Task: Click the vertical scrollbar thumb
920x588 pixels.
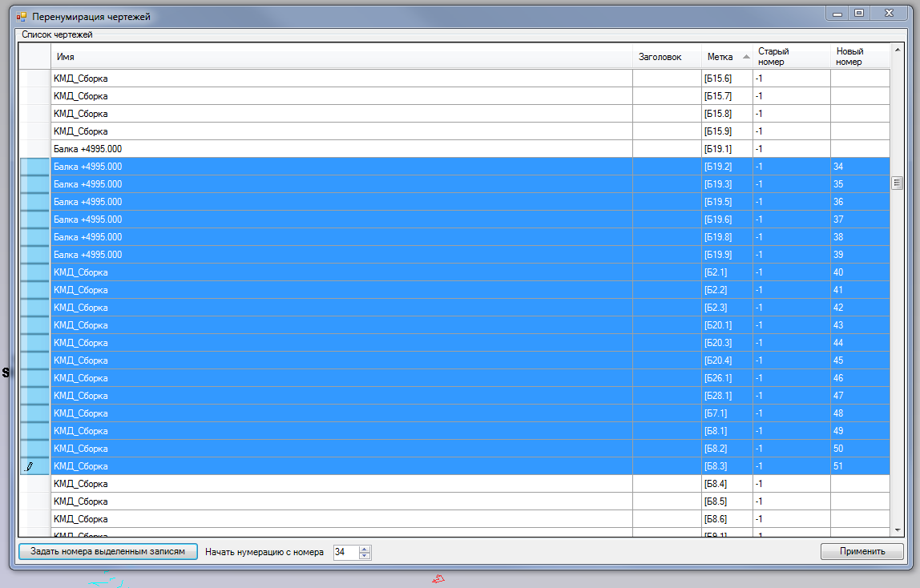Action: [x=897, y=183]
